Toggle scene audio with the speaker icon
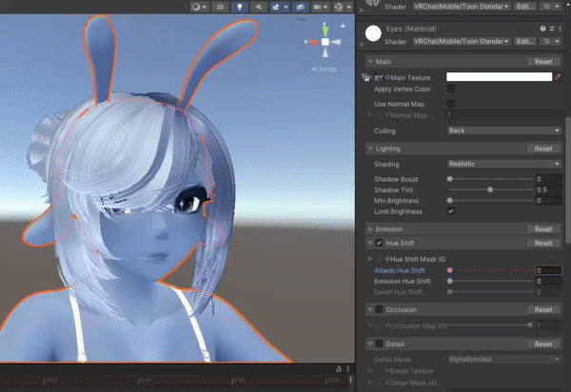The height and width of the screenshot is (392, 571). point(259,7)
